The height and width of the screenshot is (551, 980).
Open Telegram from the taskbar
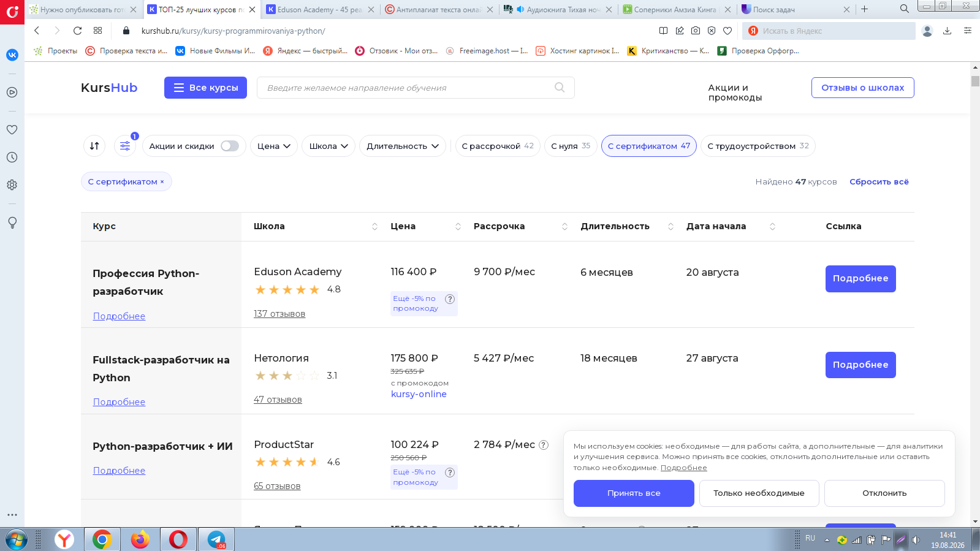click(216, 539)
